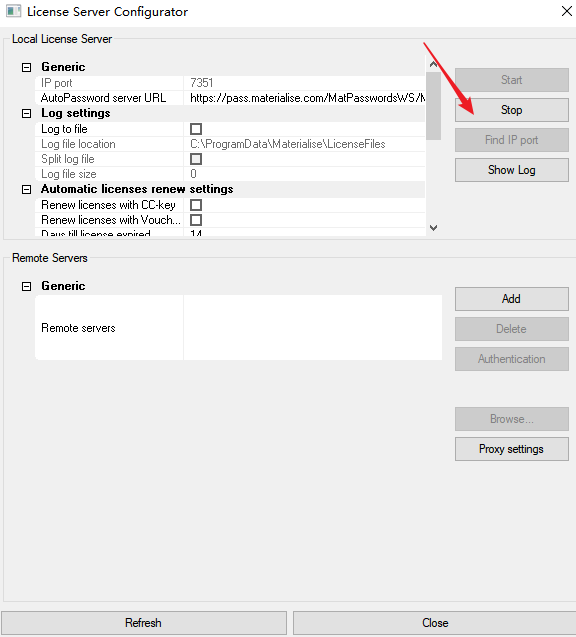Select the 'IP port' row label

click(x=56, y=83)
